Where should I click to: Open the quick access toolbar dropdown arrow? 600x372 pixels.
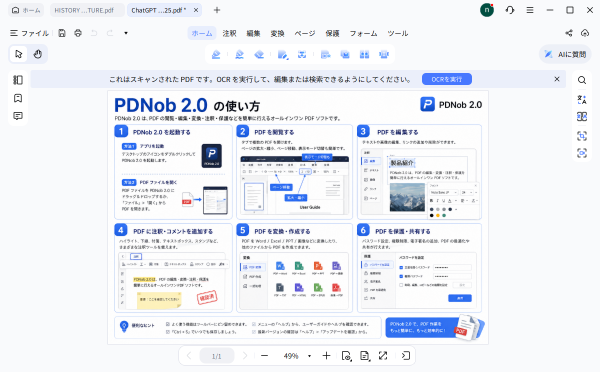tap(126, 33)
